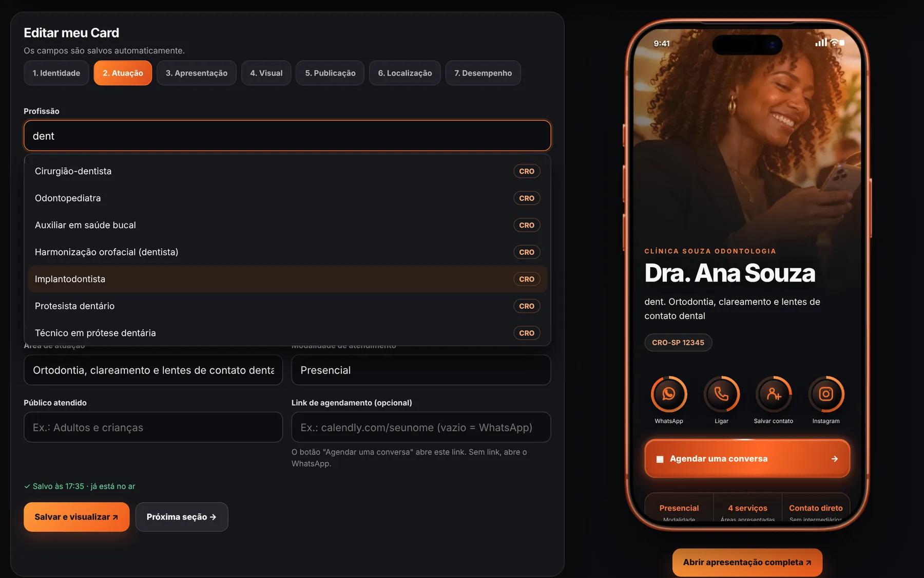Choose Implantodontista from the list
Viewport: 924px width, 578px height.
(287, 279)
